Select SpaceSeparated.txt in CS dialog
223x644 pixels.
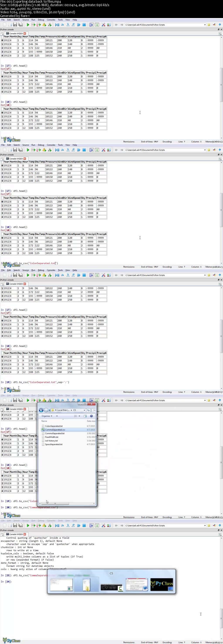point(54,444)
